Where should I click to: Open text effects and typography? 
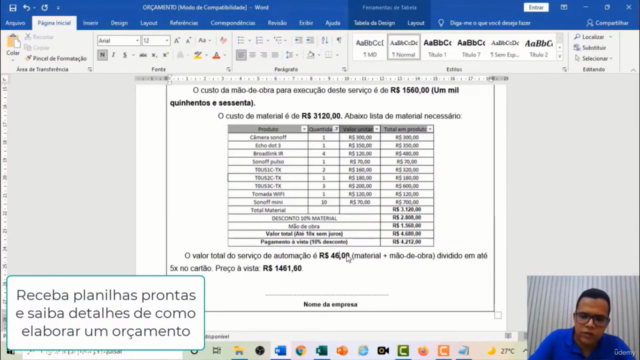180,55
